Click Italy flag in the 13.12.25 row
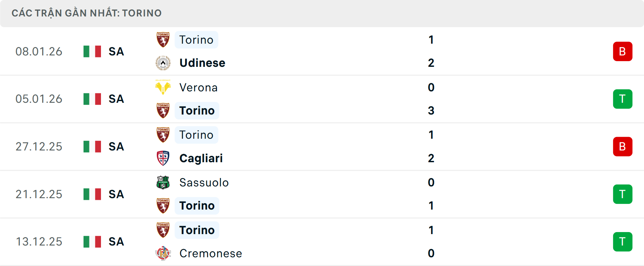 (x=92, y=242)
